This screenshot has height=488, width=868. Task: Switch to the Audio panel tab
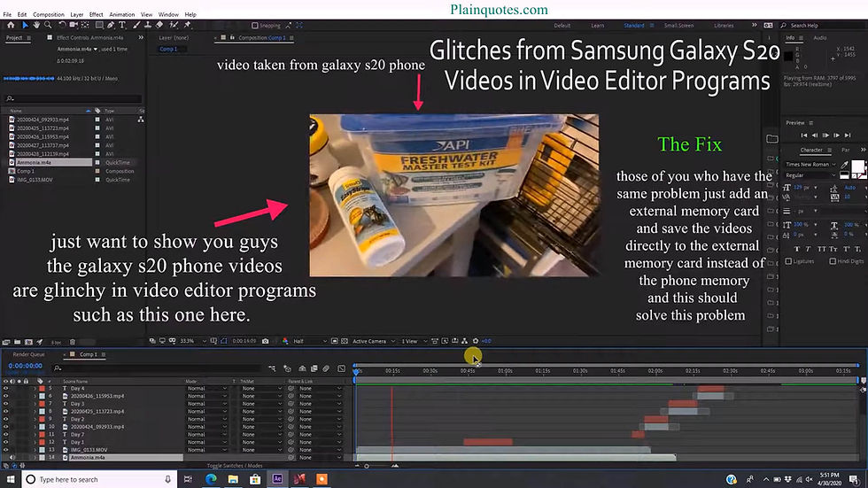click(820, 37)
